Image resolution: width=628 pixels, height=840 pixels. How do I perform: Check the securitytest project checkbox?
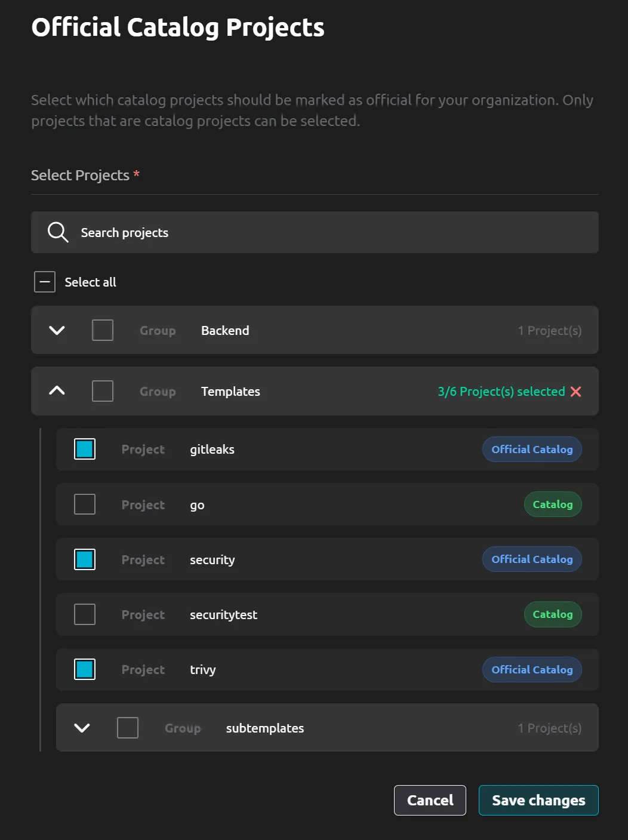point(84,614)
